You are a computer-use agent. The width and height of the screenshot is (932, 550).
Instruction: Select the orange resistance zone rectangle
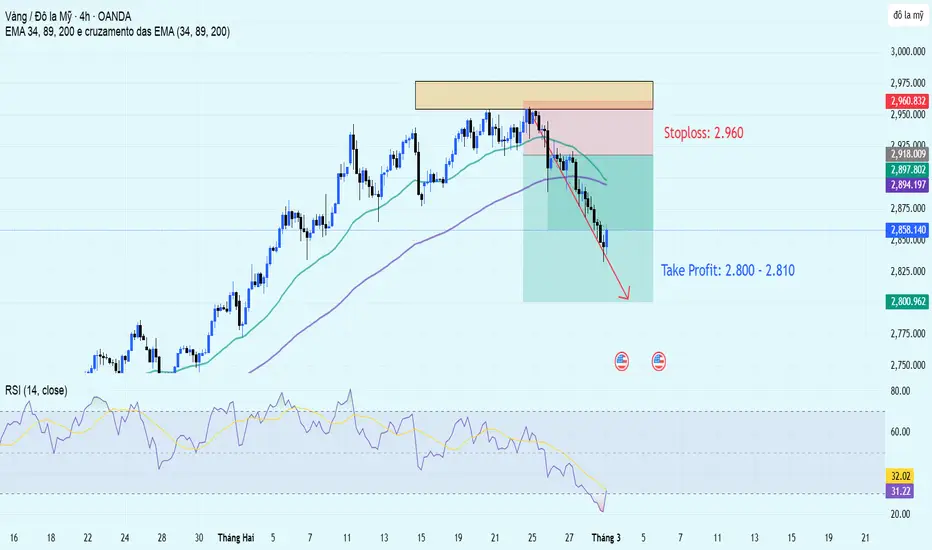pyautogui.click(x=534, y=95)
